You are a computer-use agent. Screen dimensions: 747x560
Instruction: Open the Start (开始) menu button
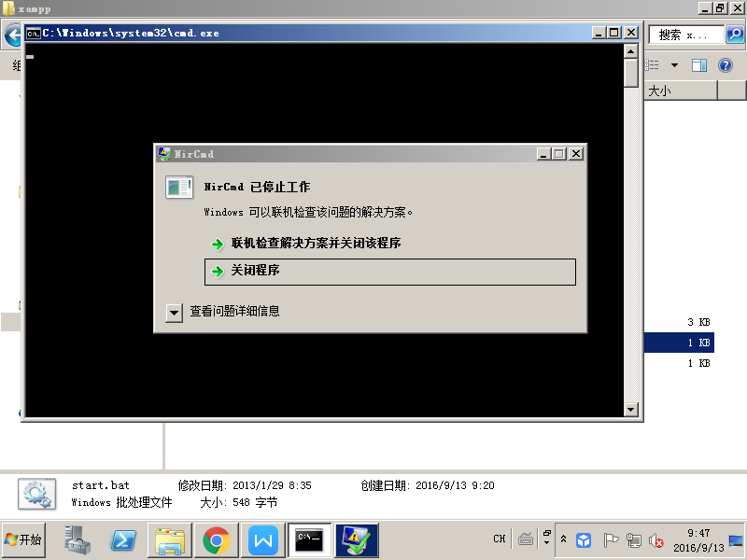[24, 539]
